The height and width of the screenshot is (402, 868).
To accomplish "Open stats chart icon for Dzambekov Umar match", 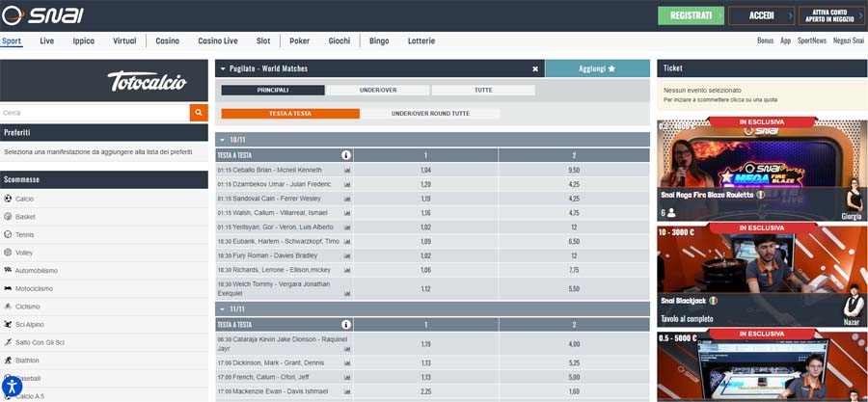I will (347, 185).
